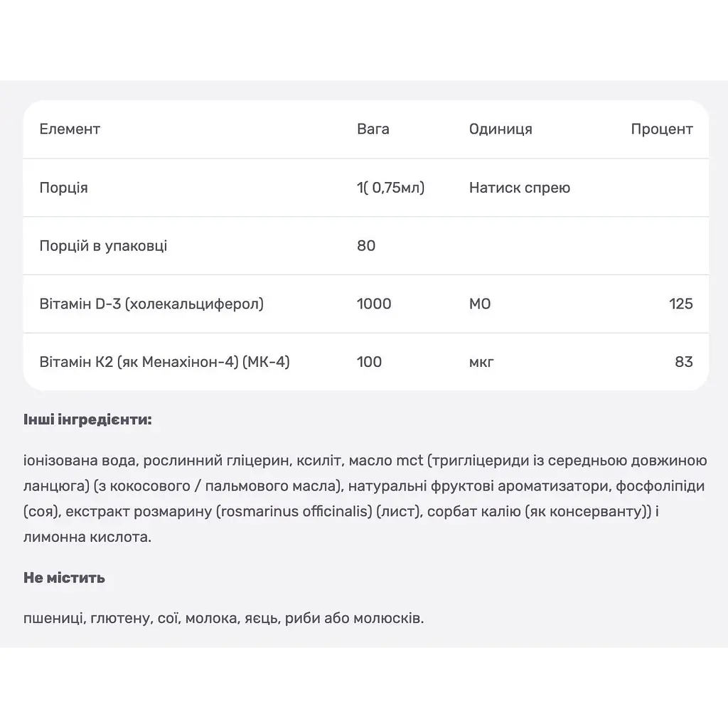The width and height of the screenshot is (728, 728).
Task: Click the МО unit cell
Action: tap(480, 304)
